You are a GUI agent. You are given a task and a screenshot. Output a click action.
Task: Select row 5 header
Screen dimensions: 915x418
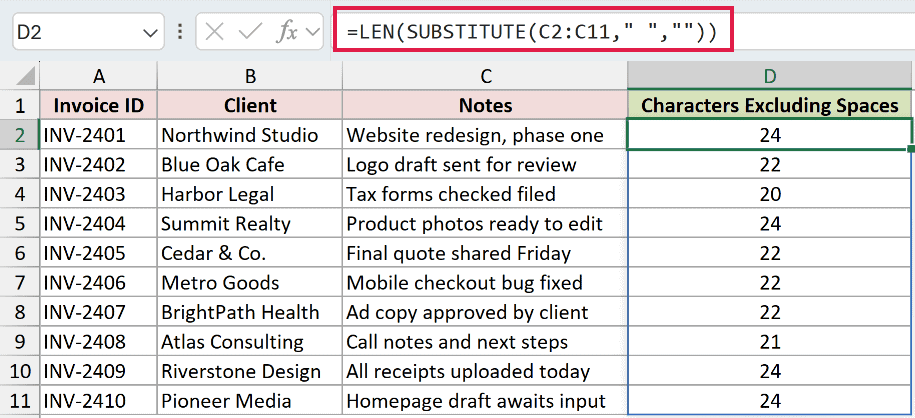tap(20, 224)
